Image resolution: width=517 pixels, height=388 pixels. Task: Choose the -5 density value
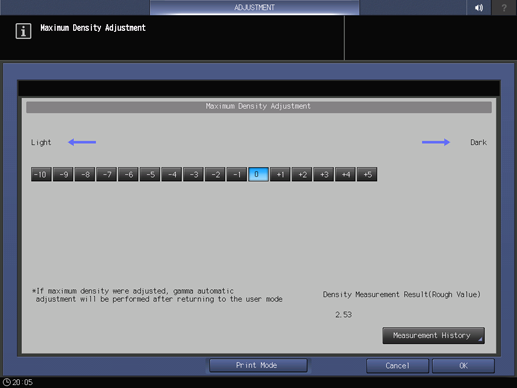150,174
